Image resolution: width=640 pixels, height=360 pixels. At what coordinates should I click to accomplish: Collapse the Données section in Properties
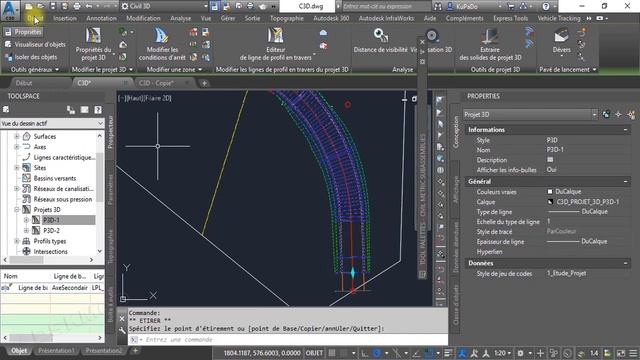click(625, 263)
